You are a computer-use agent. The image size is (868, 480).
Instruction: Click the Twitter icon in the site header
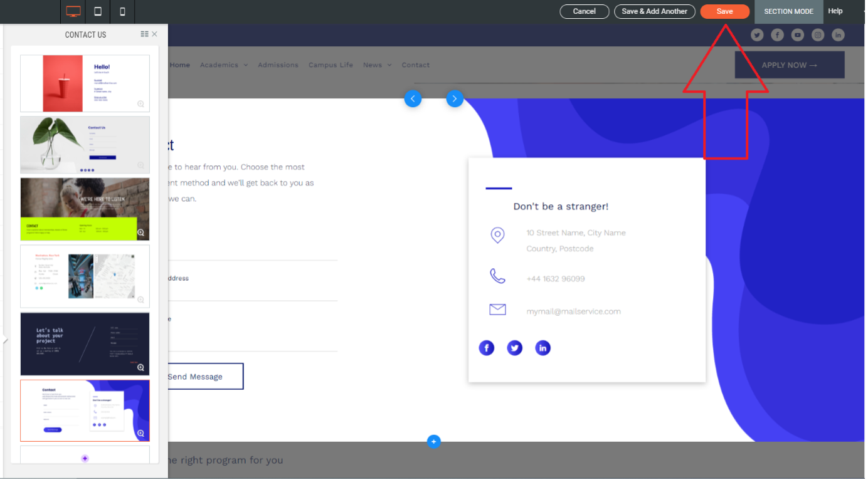coord(757,34)
